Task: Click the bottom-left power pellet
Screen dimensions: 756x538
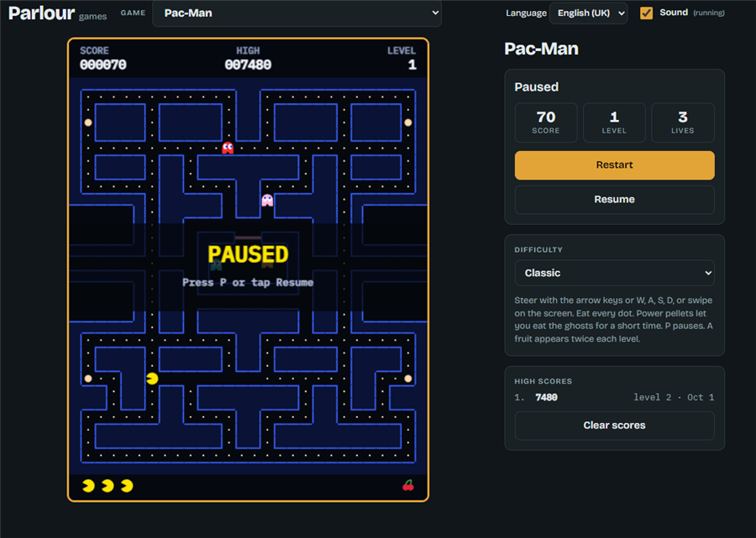Action: [x=88, y=379]
